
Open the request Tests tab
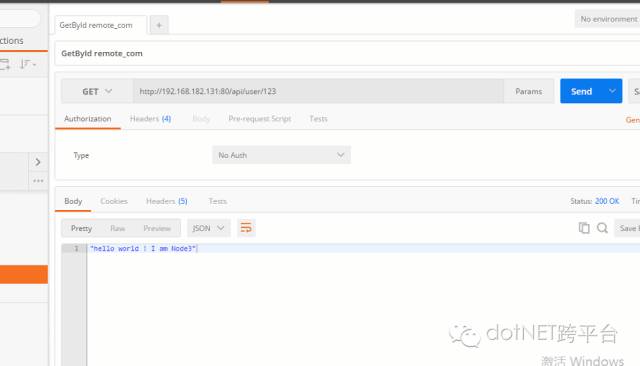[x=318, y=119]
